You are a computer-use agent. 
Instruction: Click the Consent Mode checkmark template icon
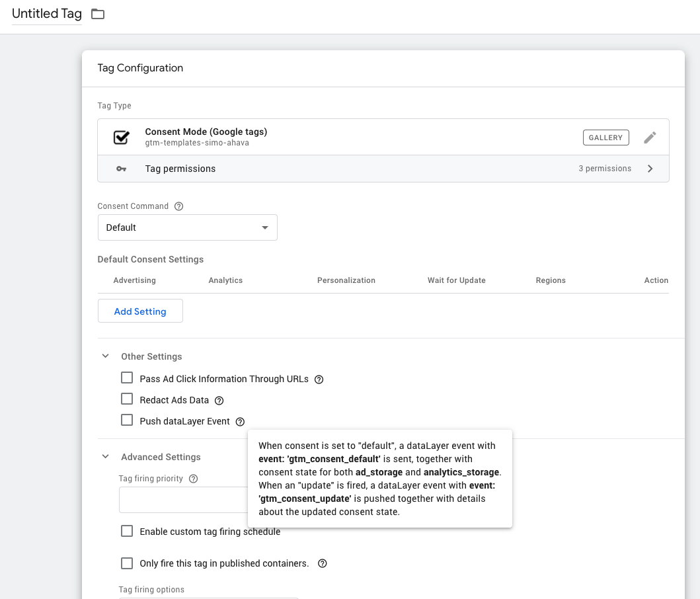point(122,137)
